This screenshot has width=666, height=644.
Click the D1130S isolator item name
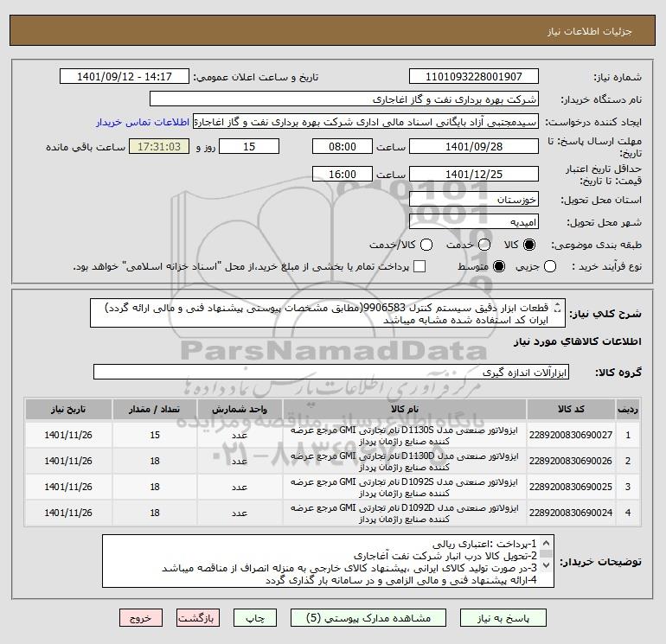click(405, 436)
